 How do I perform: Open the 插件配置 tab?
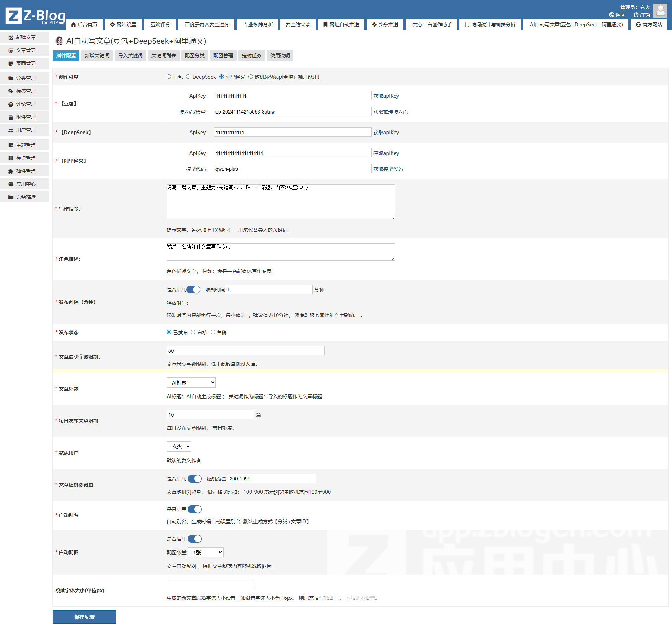point(66,56)
